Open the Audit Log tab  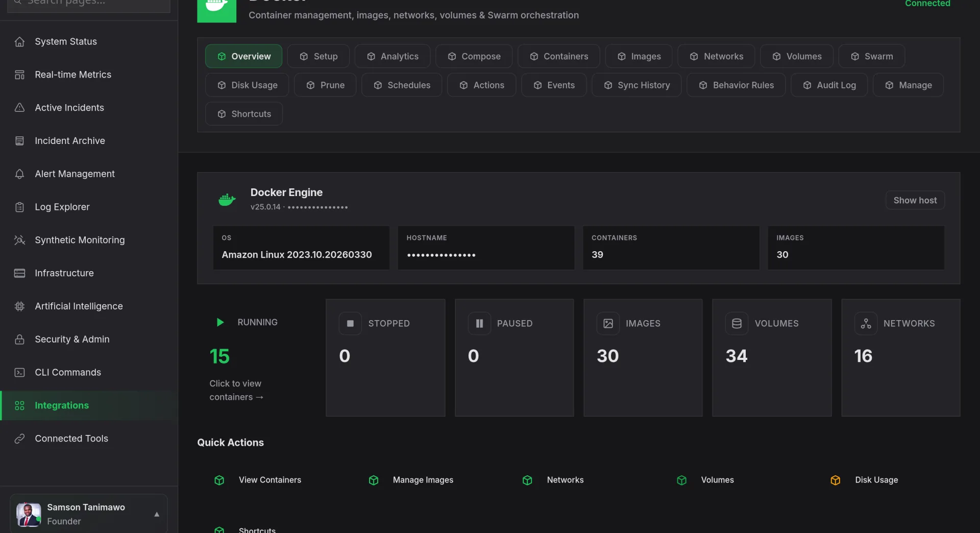[x=829, y=85]
